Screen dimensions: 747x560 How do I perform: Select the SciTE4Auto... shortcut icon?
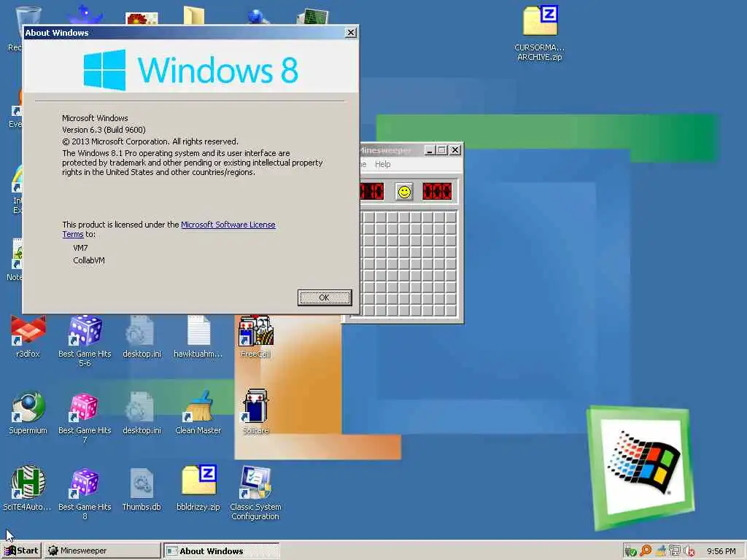point(27,489)
